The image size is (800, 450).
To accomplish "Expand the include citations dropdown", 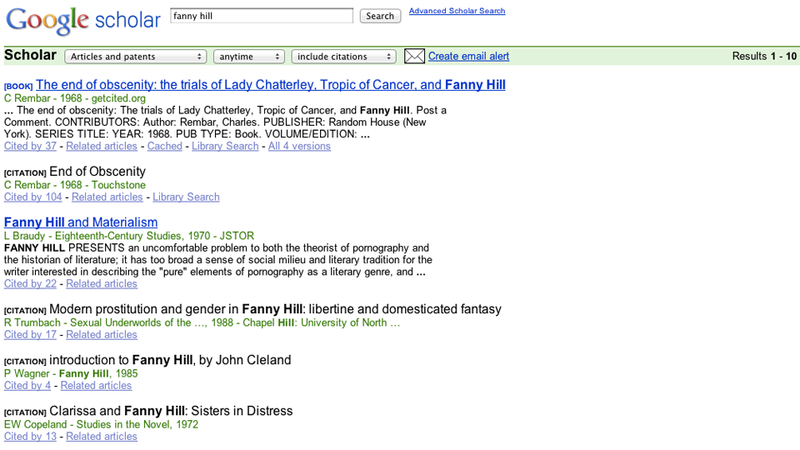I will pyautogui.click(x=343, y=57).
